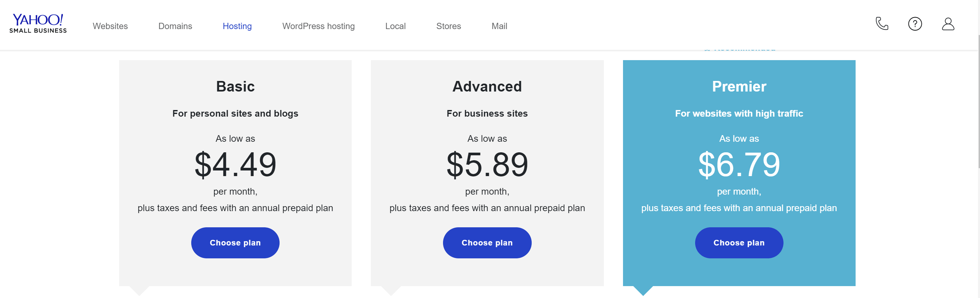
Task: Go to the Mail navigation link
Action: coord(500,26)
